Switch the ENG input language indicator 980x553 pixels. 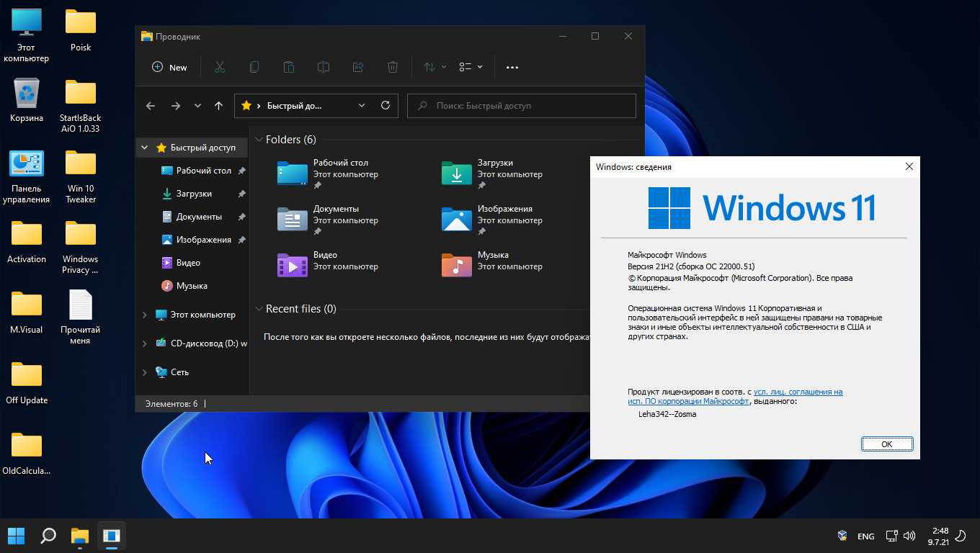tap(866, 536)
